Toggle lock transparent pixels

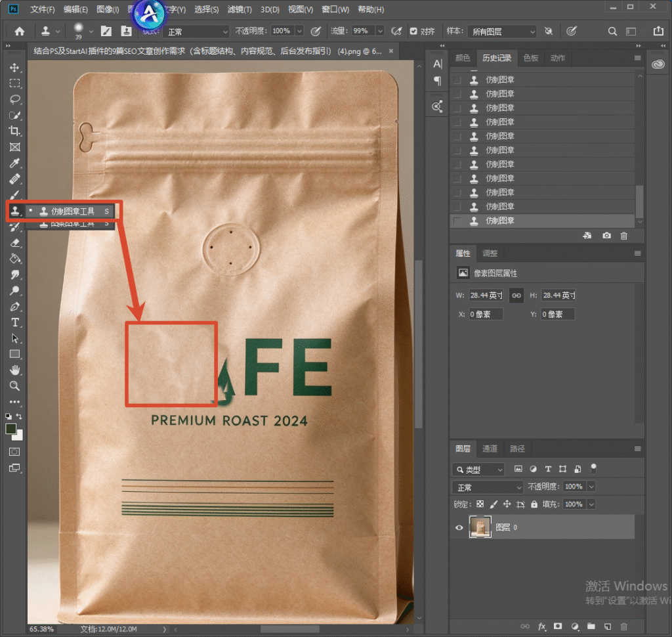click(480, 504)
